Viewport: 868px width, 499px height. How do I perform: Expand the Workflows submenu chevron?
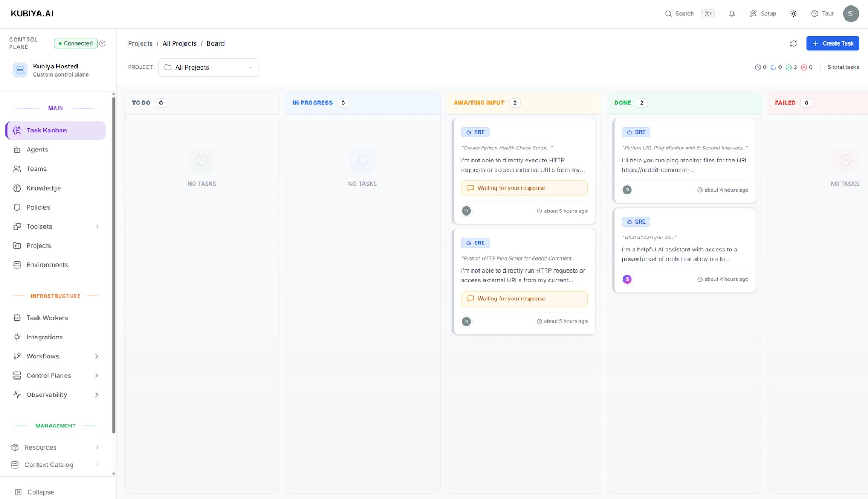tap(97, 356)
